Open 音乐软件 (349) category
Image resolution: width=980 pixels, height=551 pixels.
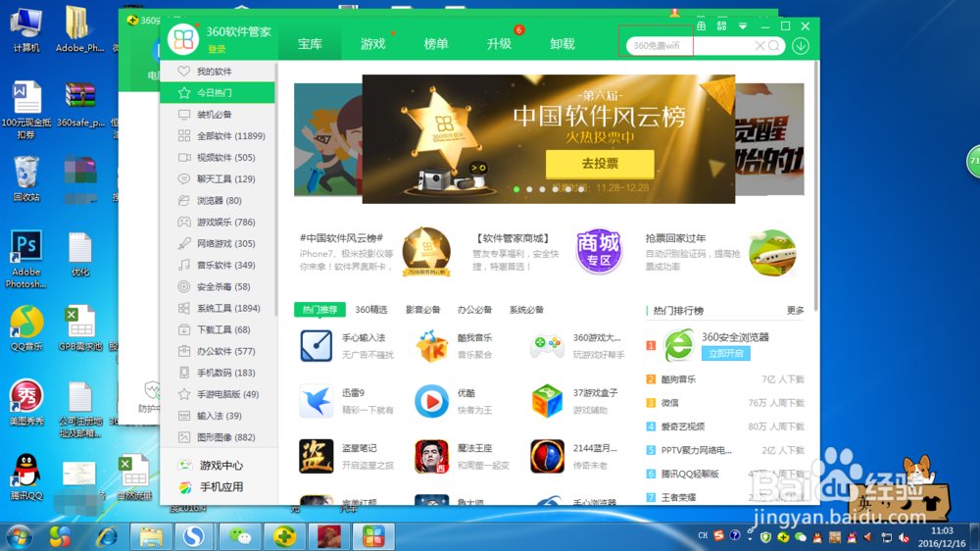[218, 265]
